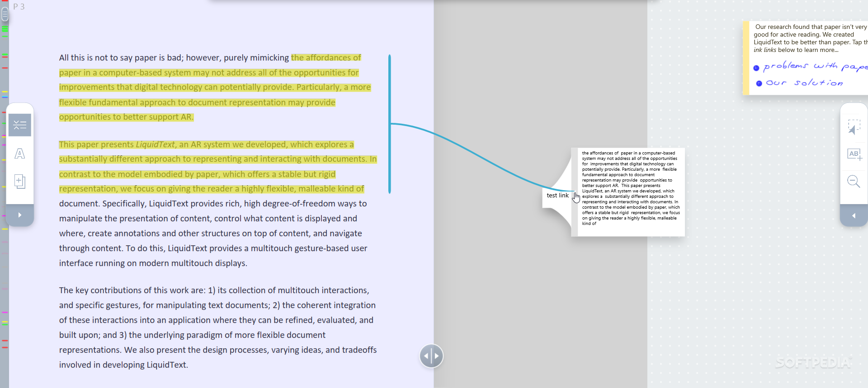Click the pane divider split handle

(x=431, y=356)
